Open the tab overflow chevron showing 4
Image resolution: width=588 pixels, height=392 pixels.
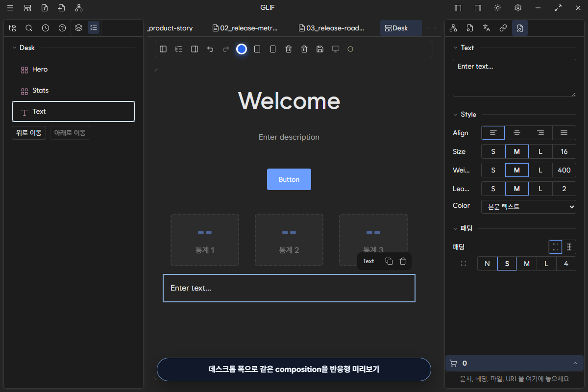(x=431, y=28)
